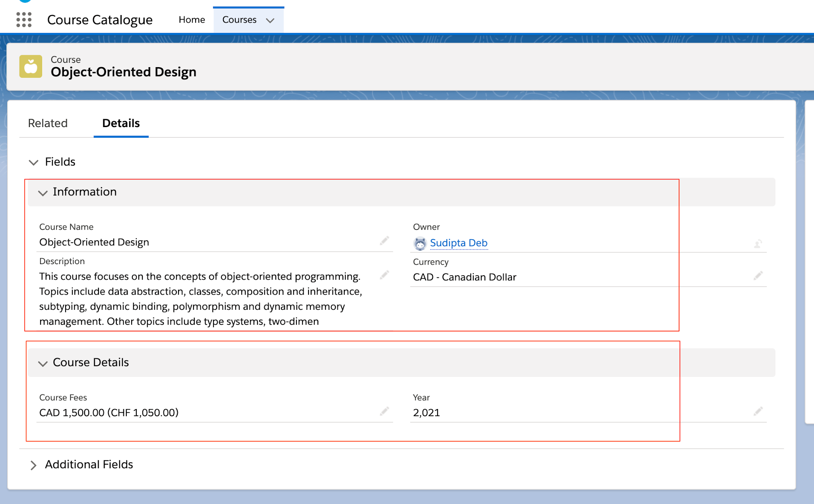Click the Object-Oriented Design page title
The width and height of the screenshot is (814, 504).
[x=124, y=72]
